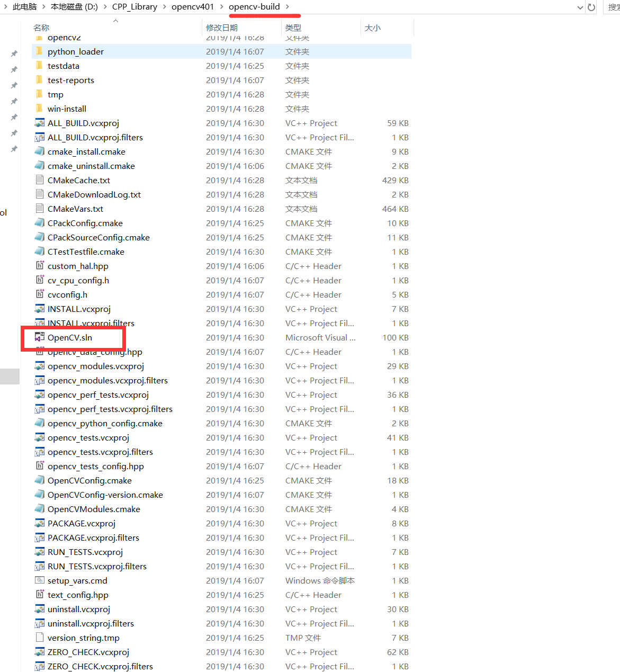
Task: Open the address bar dropdown chevron
Action: point(581,7)
